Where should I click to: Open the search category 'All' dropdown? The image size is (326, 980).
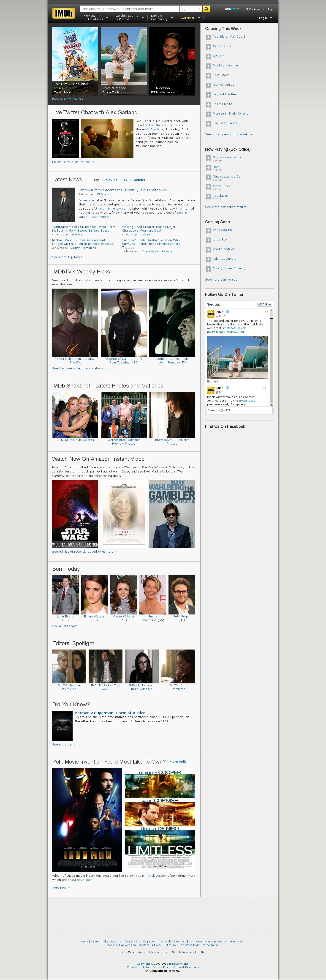(x=190, y=9)
